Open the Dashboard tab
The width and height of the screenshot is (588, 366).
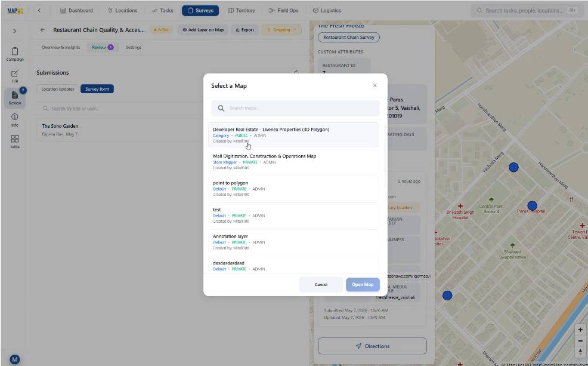pos(76,11)
